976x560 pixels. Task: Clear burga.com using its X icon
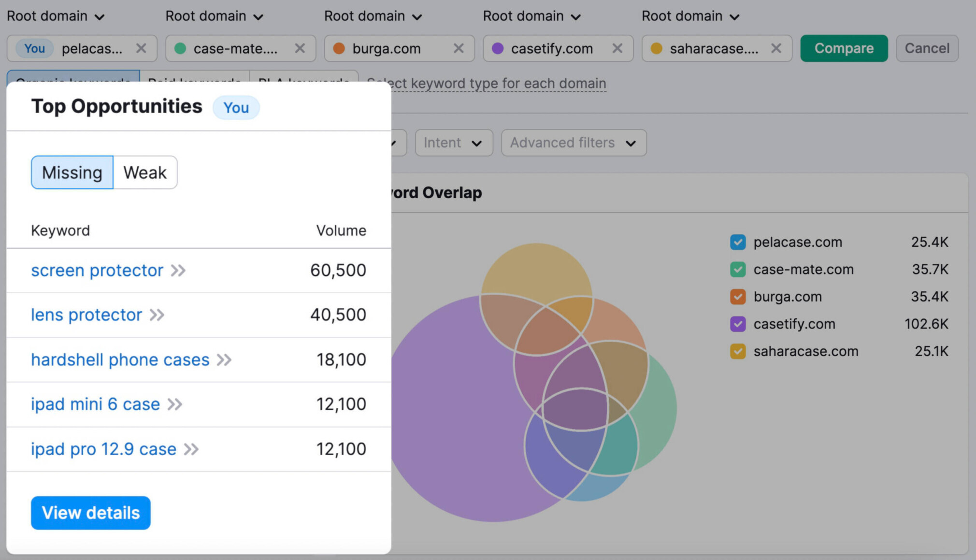tap(459, 48)
